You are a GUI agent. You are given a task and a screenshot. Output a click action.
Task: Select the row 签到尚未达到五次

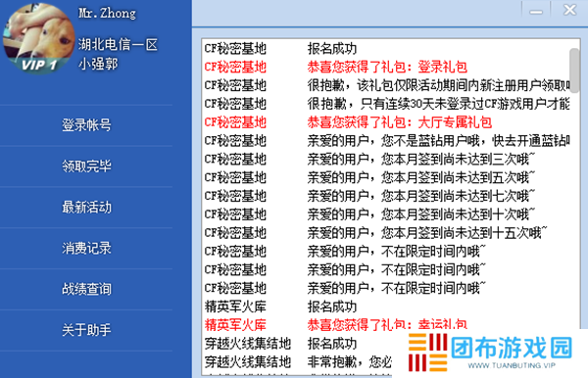click(x=386, y=177)
